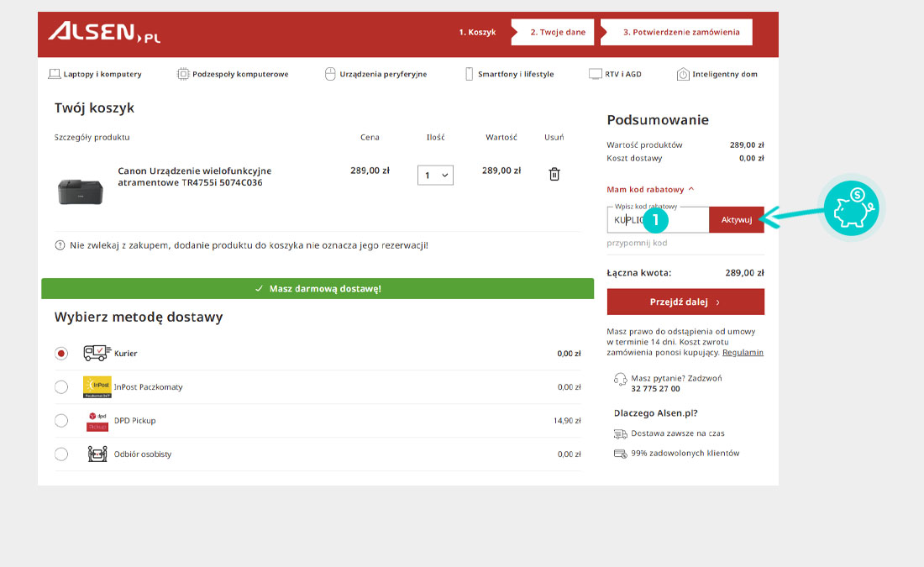This screenshot has width=924, height=567.
Task: Click the DPD Pickup logo icon
Action: coord(97,421)
